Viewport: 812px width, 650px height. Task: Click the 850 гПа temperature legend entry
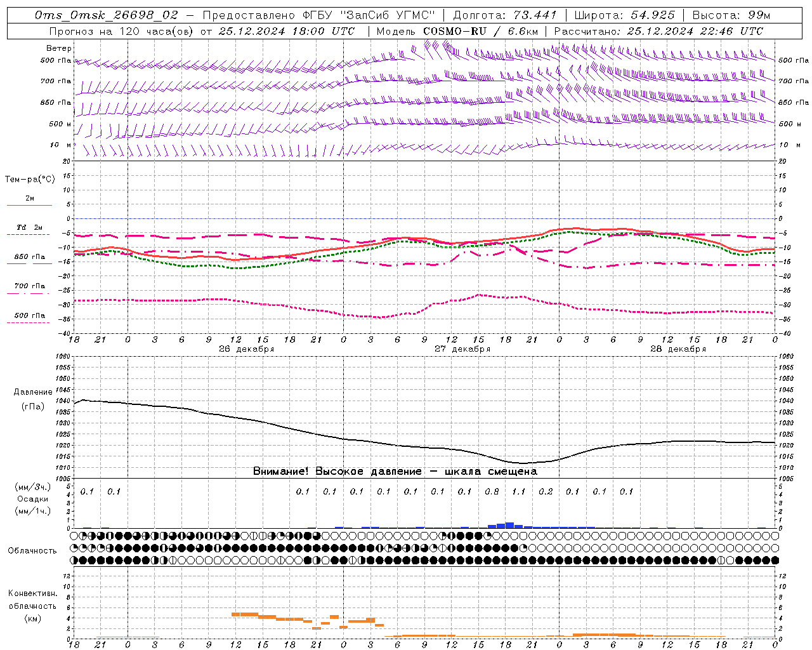tap(30, 257)
